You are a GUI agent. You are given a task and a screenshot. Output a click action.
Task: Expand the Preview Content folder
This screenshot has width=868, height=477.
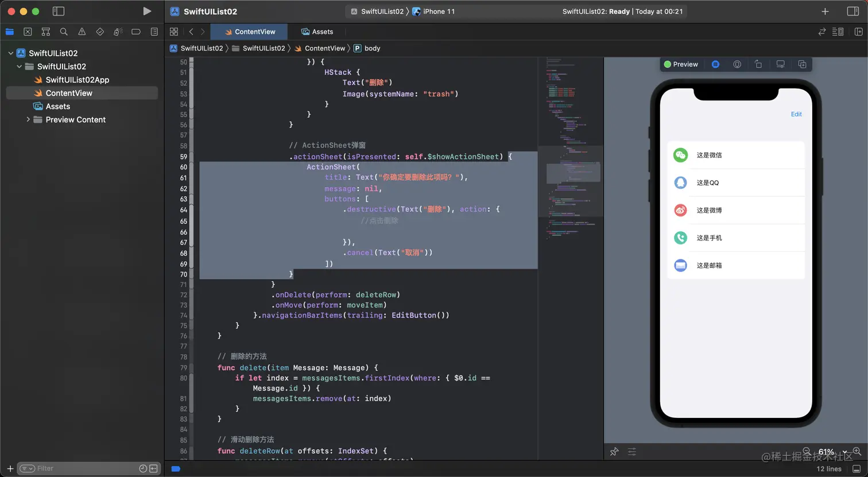[28, 119]
